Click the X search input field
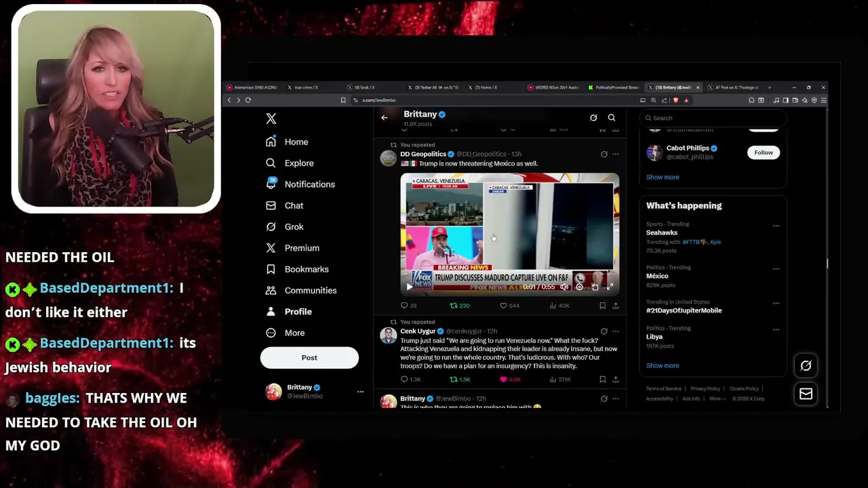Screen dimensions: 868x488 [x=713, y=118]
